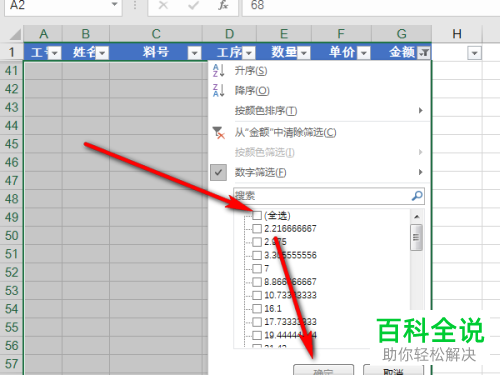Expand the 数字筛选 submenu arrow

[421, 172]
